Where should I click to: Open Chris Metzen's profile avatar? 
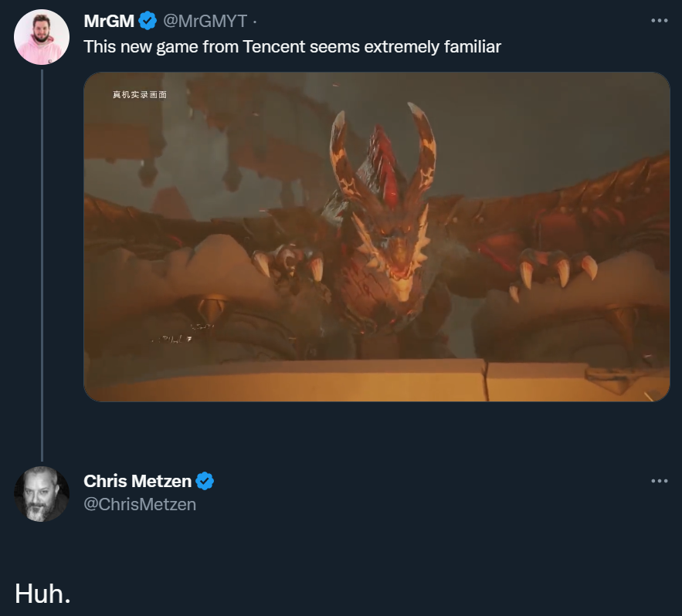pos(42,493)
